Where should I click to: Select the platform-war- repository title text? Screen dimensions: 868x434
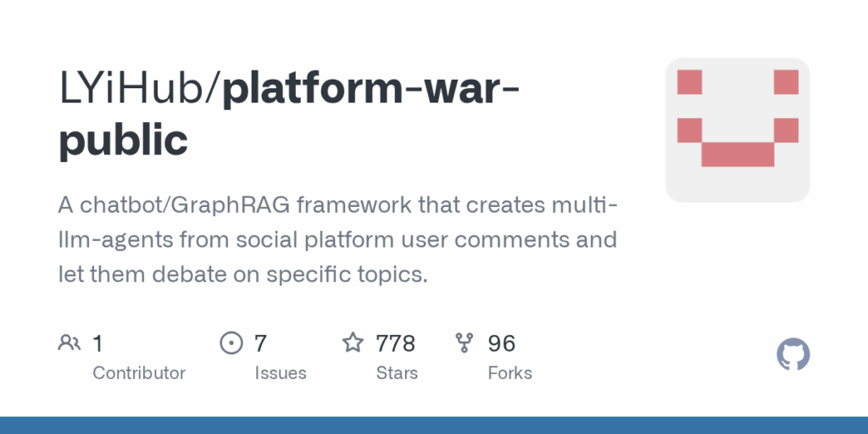(x=371, y=89)
